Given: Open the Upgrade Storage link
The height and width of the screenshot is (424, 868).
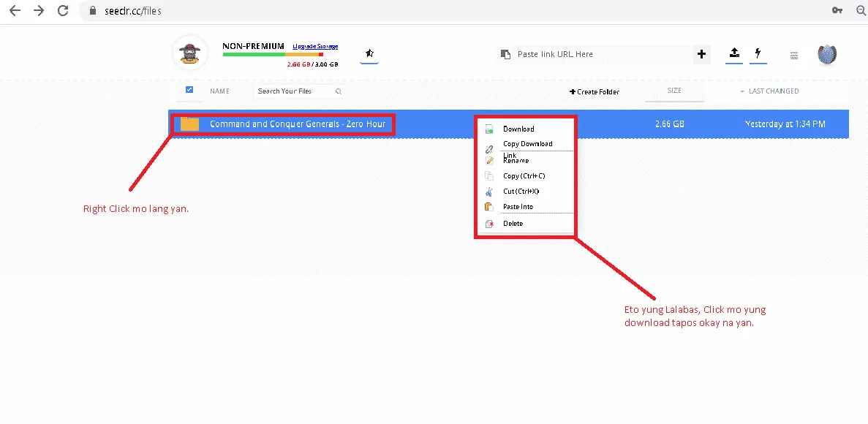Looking at the screenshot, I should pyautogui.click(x=315, y=47).
